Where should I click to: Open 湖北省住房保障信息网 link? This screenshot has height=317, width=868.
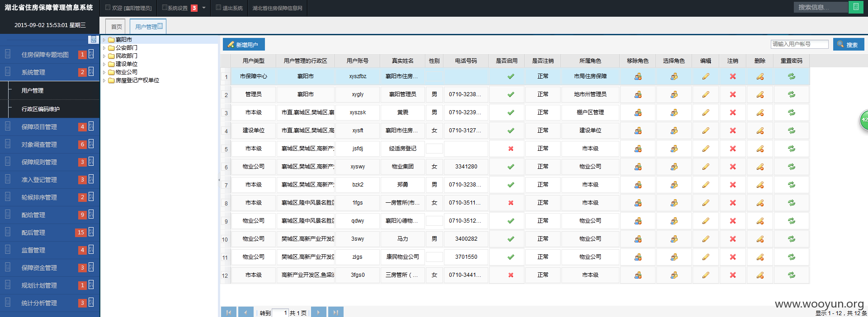(x=277, y=8)
